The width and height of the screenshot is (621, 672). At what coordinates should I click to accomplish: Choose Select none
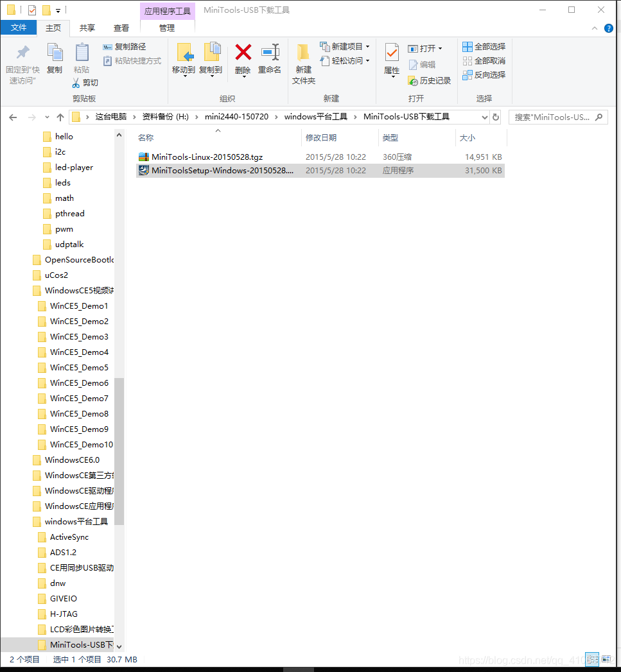[484, 61]
